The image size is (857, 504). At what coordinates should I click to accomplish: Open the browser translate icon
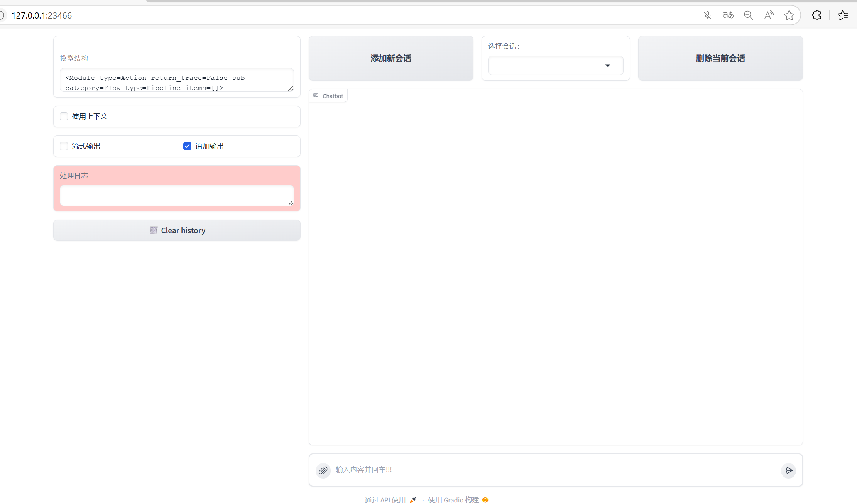coord(728,15)
